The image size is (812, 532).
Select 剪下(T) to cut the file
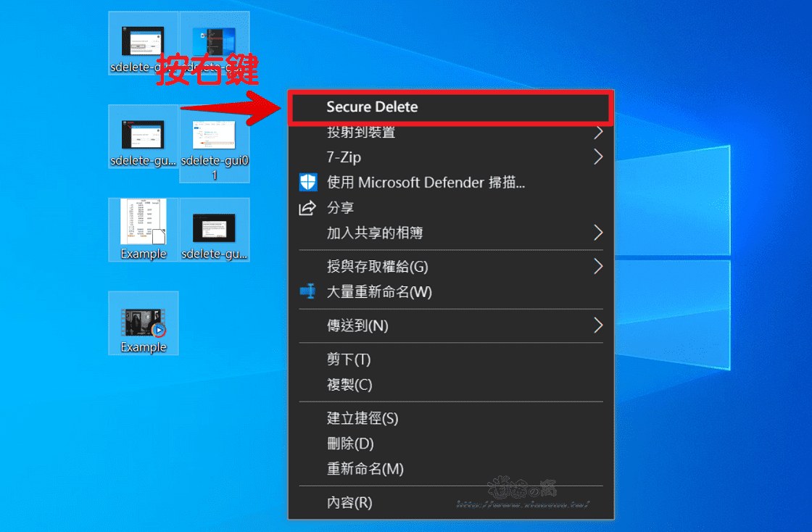(x=347, y=359)
